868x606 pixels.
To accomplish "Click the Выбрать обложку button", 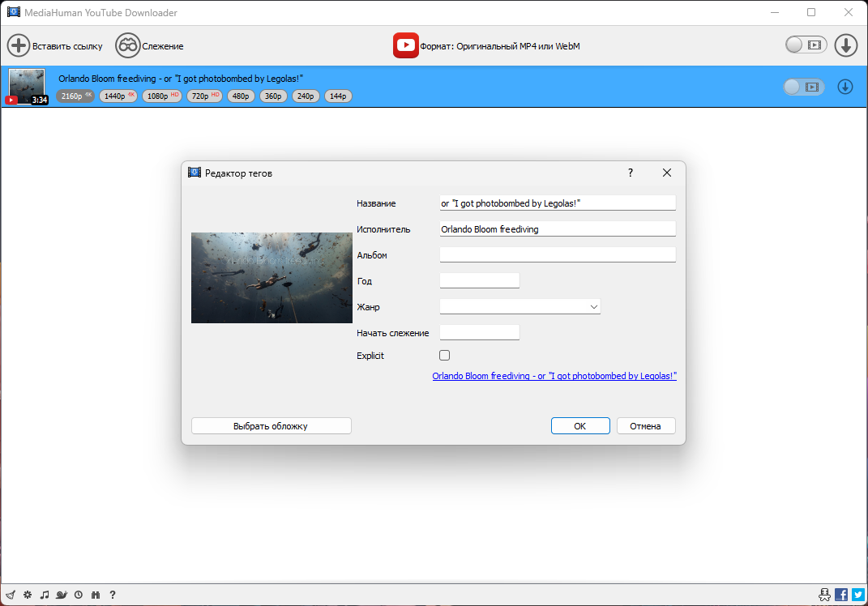I will (x=272, y=425).
